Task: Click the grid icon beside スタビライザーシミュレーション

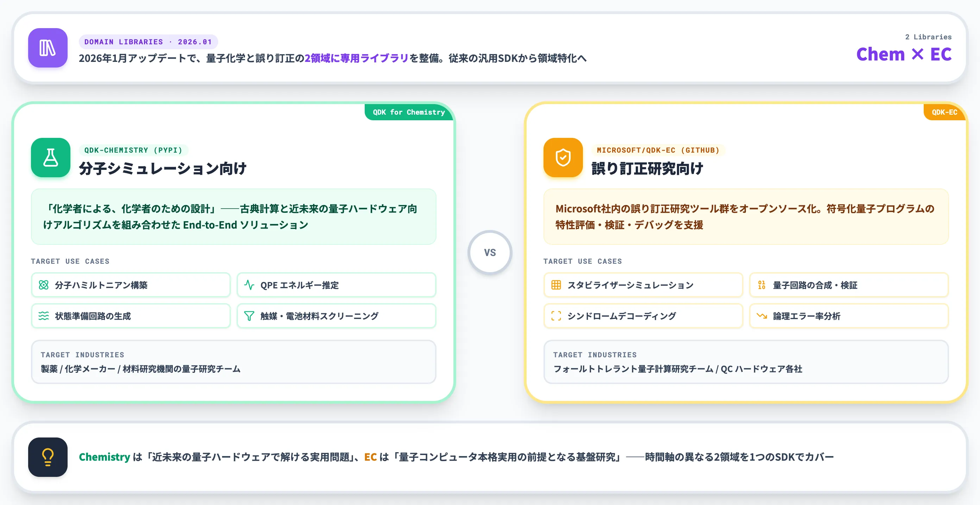Action: pyautogui.click(x=556, y=285)
